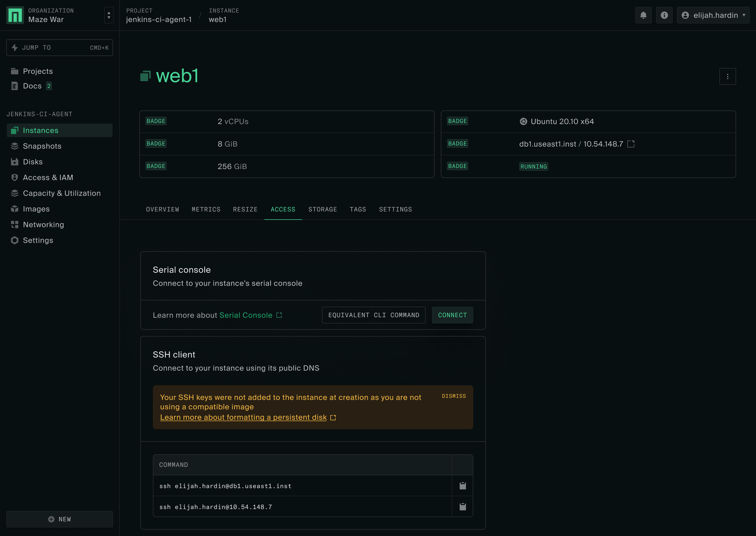
Task: Open the info icon in header
Action: tap(664, 15)
